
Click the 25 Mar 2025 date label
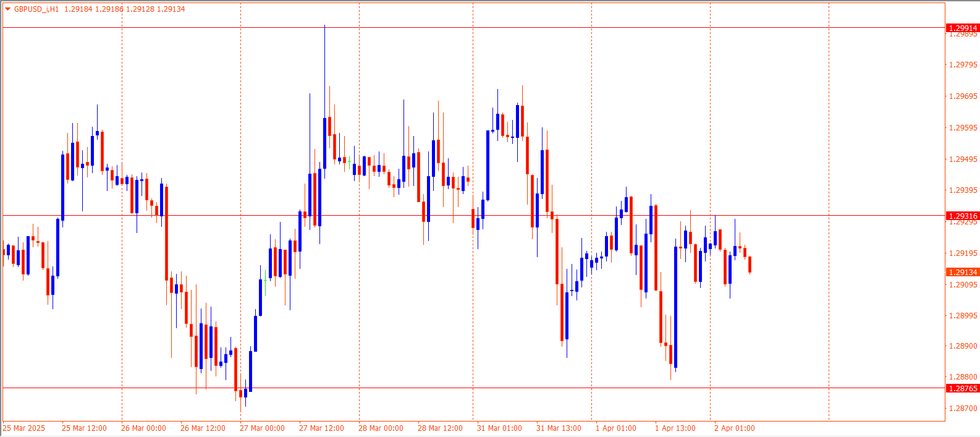pos(24,428)
